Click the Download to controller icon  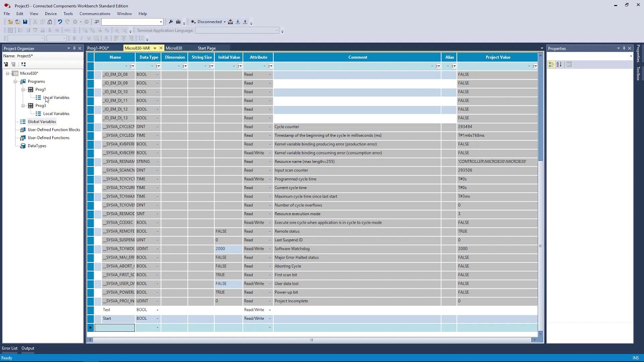pyautogui.click(x=237, y=22)
